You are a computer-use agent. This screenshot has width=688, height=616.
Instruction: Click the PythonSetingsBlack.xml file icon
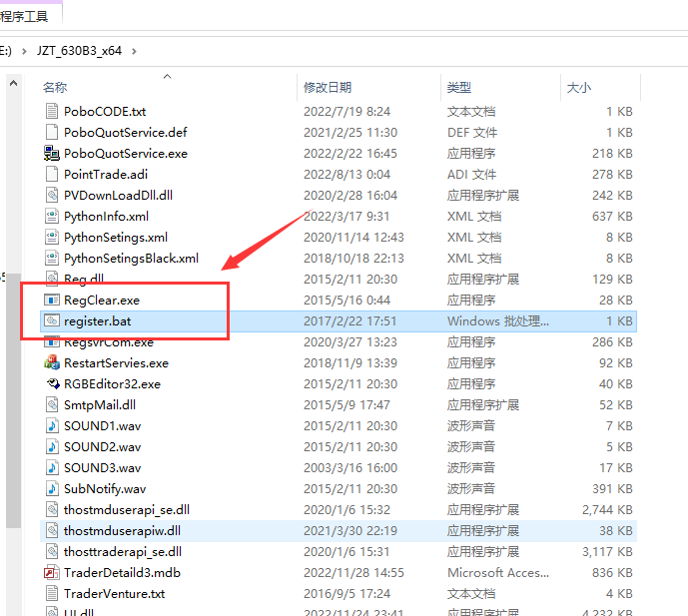tap(52, 258)
